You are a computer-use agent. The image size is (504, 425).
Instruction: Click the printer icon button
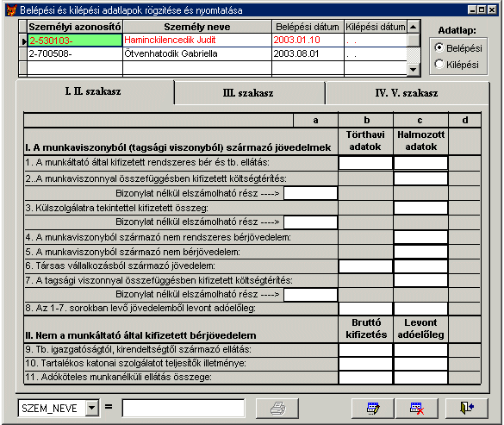(277, 409)
